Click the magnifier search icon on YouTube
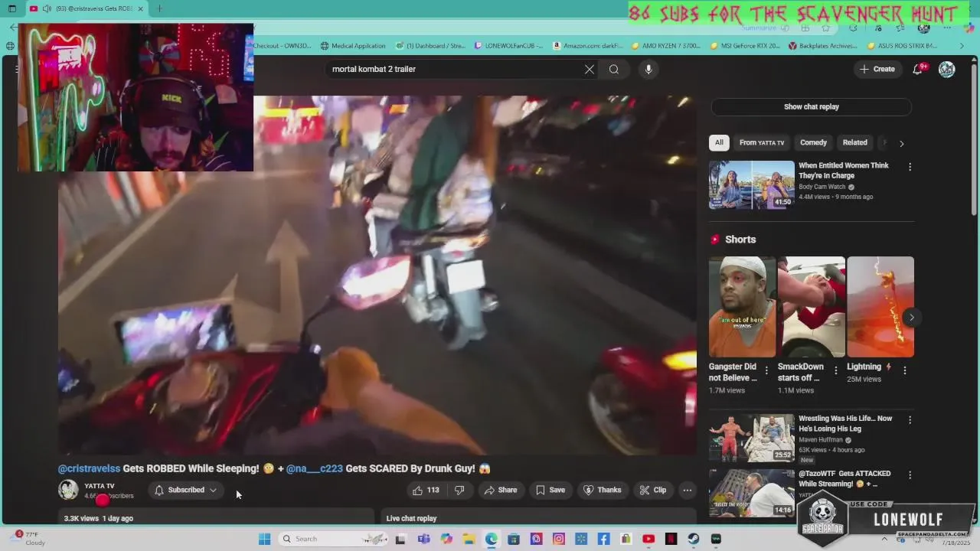Viewport: 980px width, 551px height. pos(614,69)
